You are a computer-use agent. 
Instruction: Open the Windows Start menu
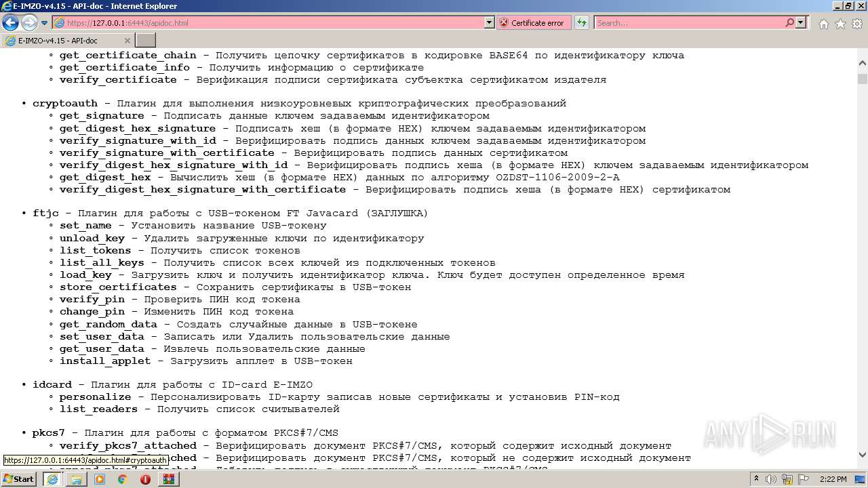pos(19,479)
